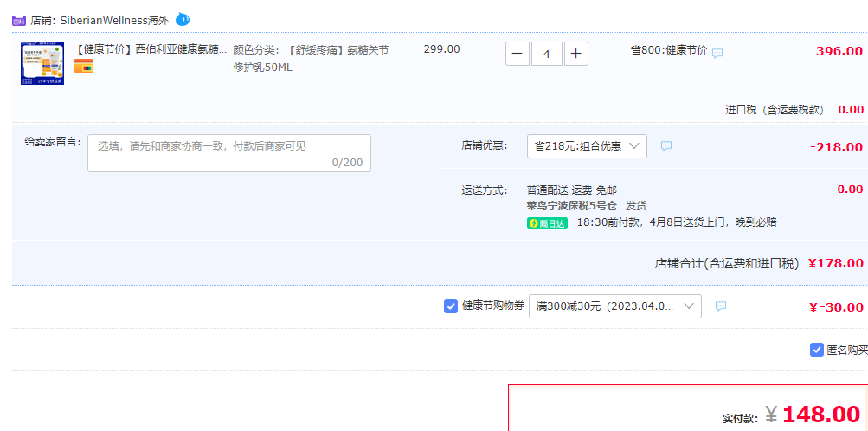868x431 pixels.
Task: Click the 菜鸟宁波保税5号仓 warehouse text
Action: [x=572, y=206]
